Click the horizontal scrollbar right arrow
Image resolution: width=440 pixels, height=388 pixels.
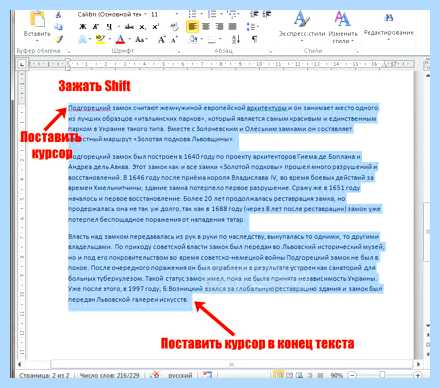[x=418, y=364]
